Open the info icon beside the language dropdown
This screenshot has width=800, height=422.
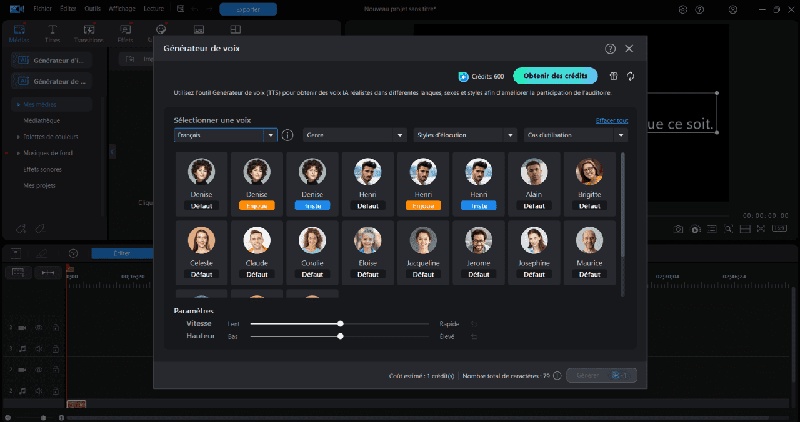pos(288,135)
